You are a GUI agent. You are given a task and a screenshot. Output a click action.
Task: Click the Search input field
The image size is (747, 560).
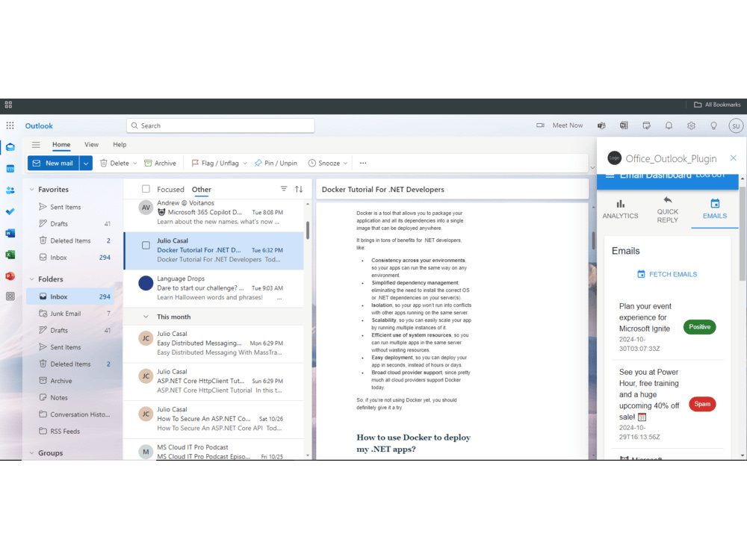[x=220, y=125]
